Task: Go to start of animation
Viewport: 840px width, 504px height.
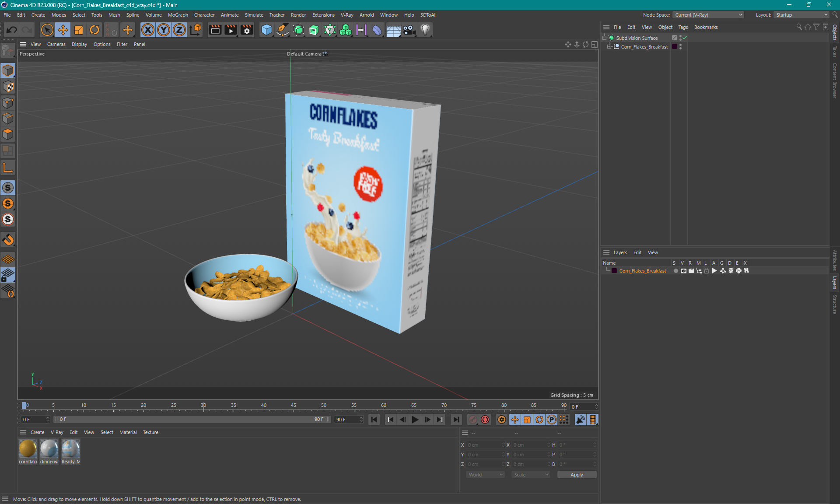Action: point(374,420)
